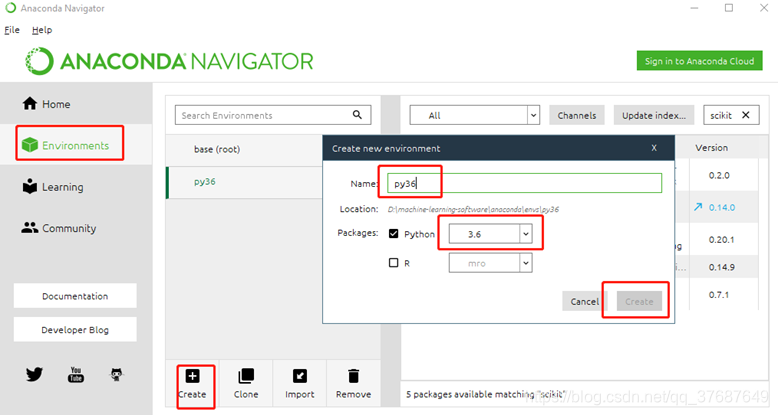Open the File menu
The image size is (778, 415).
click(12, 30)
